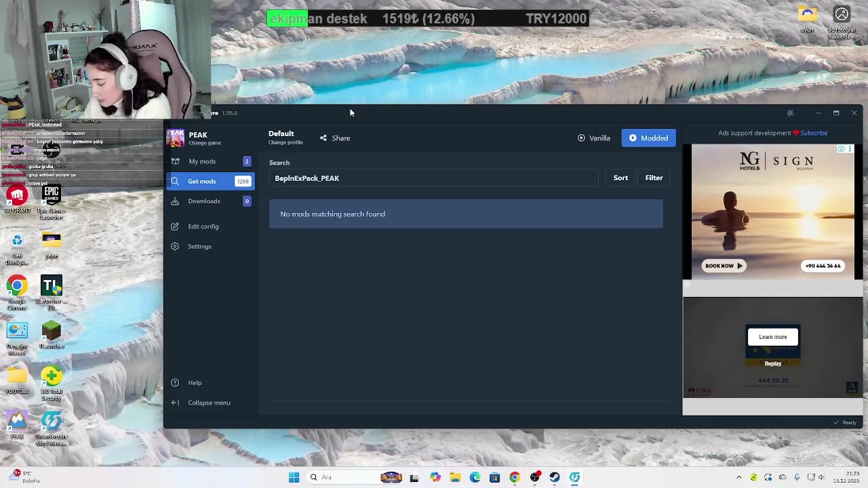Click the PEAK game icon
Screen dimensions: 868x488
176,138
